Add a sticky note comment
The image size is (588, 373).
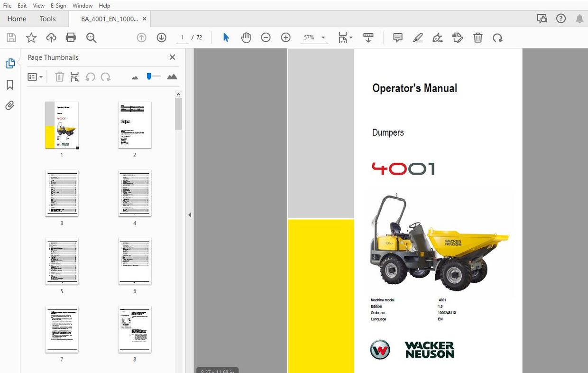(397, 37)
